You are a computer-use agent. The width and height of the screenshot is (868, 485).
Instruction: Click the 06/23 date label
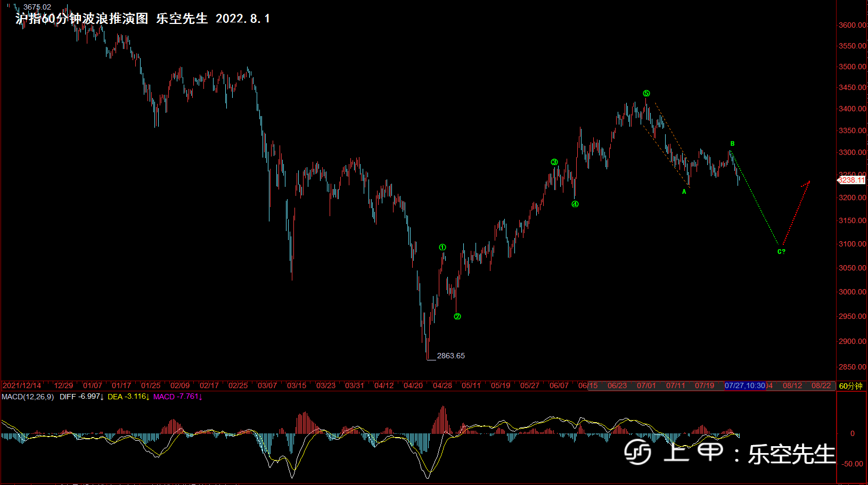click(x=617, y=385)
